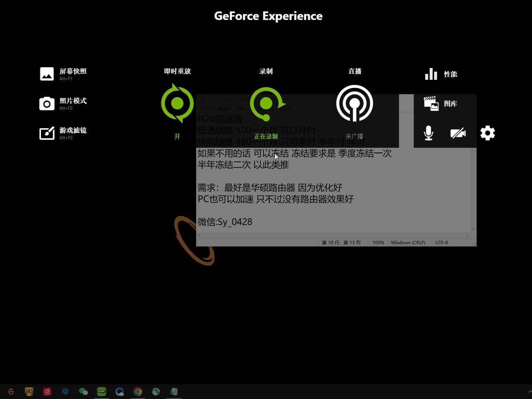Click Windows (CRLF) in Notepad status bar
Screen dimensions: 532x399
pyautogui.click(x=408, y=243)
